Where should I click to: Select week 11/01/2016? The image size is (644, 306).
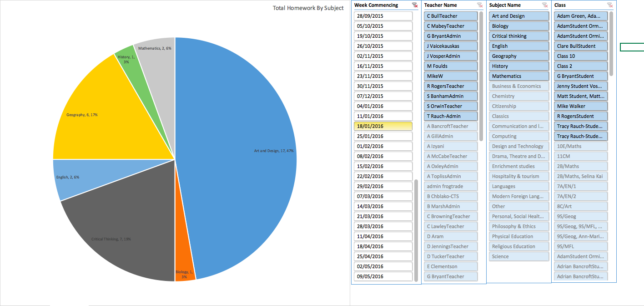click(x=383, y=116)
